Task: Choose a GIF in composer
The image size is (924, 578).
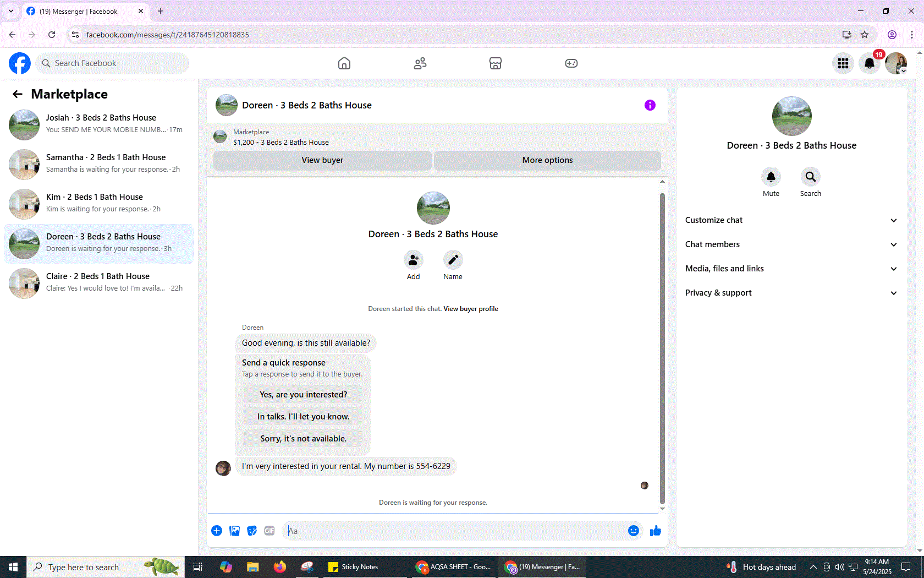Action: (x=269, y=531)
